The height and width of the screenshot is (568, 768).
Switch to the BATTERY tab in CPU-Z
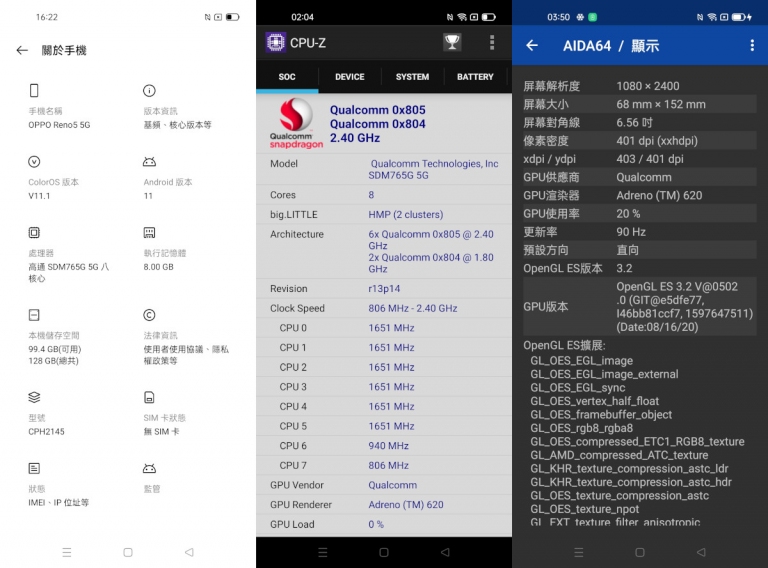[475, 77]
